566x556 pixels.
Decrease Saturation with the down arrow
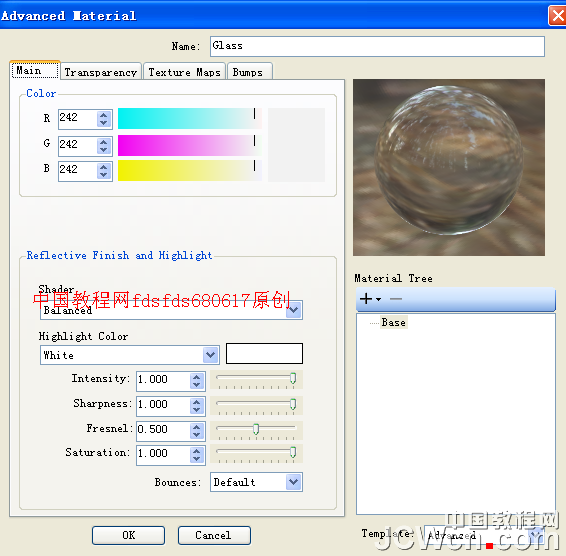coord(197,459)
